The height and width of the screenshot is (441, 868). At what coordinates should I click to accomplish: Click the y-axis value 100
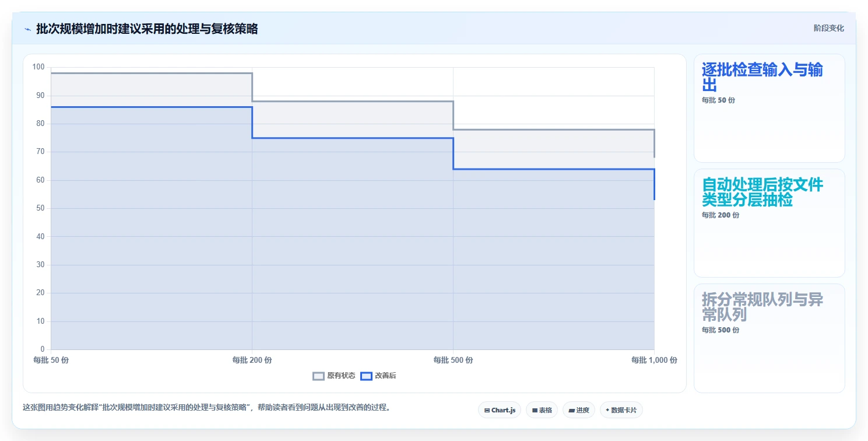pos(38,67)
